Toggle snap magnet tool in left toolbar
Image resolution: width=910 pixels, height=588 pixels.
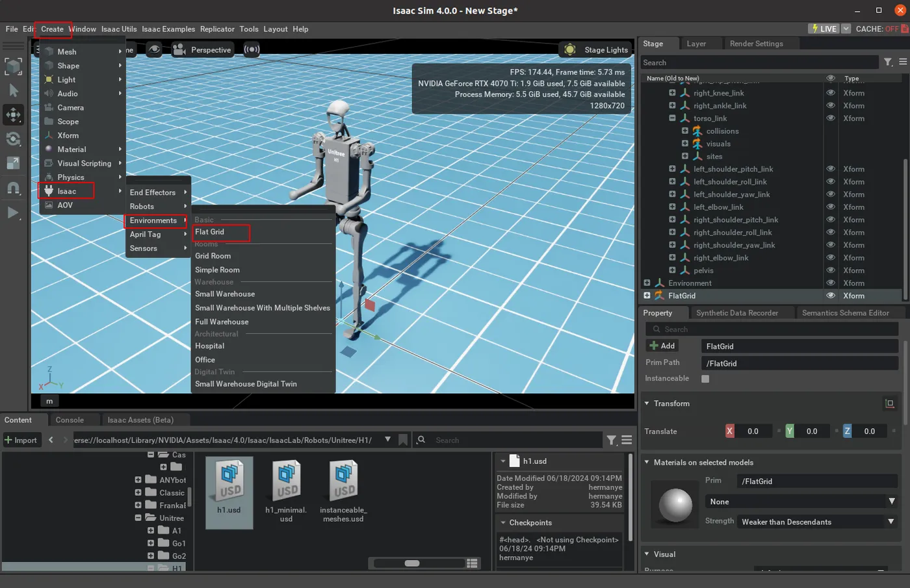click(x=13, y=188)
